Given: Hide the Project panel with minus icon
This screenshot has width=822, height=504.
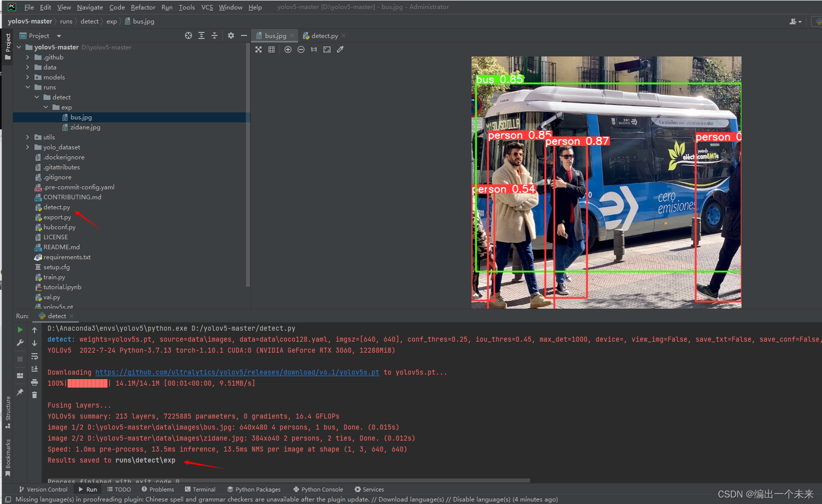Looking at the screenshot, I should pyautogui.click(x=244, y=35).
